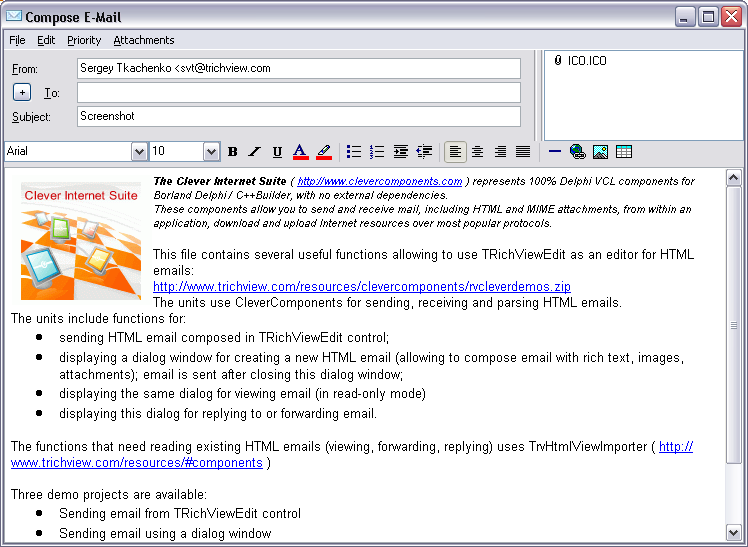This screenshot has width=748, height=547.
Task: Insert hyperlink globe icon
Action: [578, 152]
